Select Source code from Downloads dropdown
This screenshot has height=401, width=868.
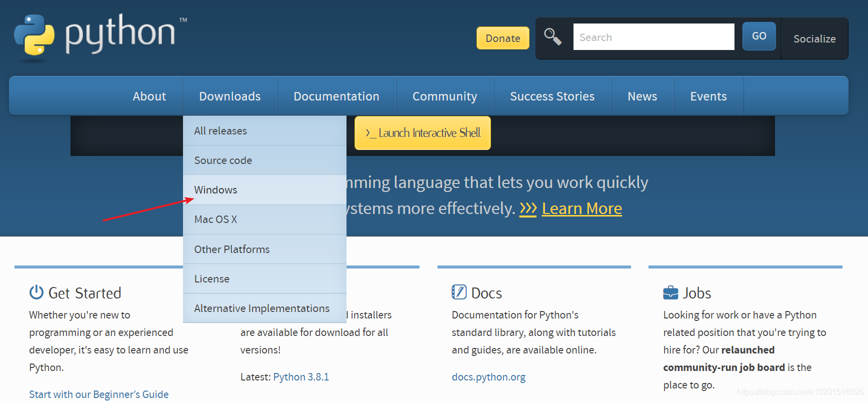coord(264,160)
